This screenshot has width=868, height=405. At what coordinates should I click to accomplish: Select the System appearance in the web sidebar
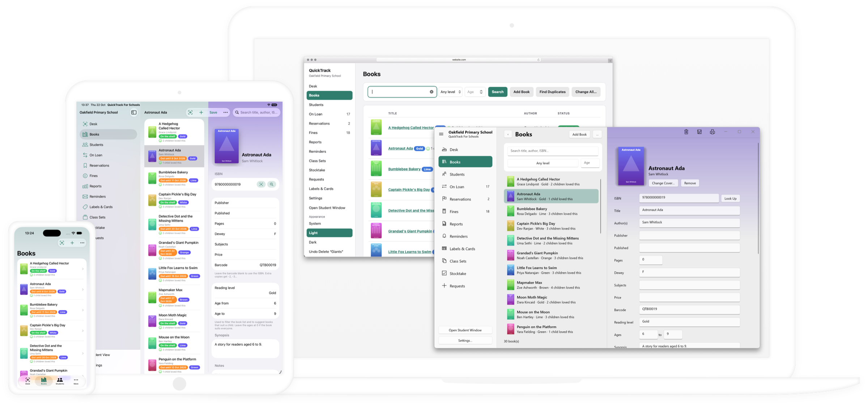point(329,224)
